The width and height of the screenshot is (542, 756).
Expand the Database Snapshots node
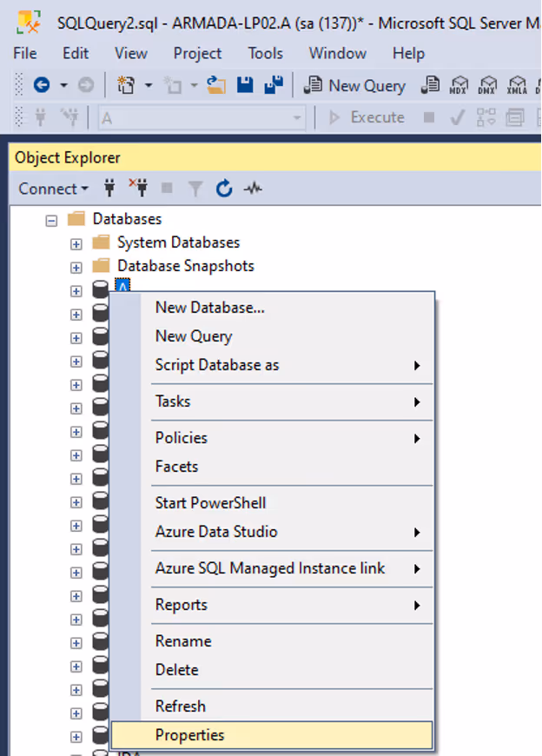tap(76, 268)
